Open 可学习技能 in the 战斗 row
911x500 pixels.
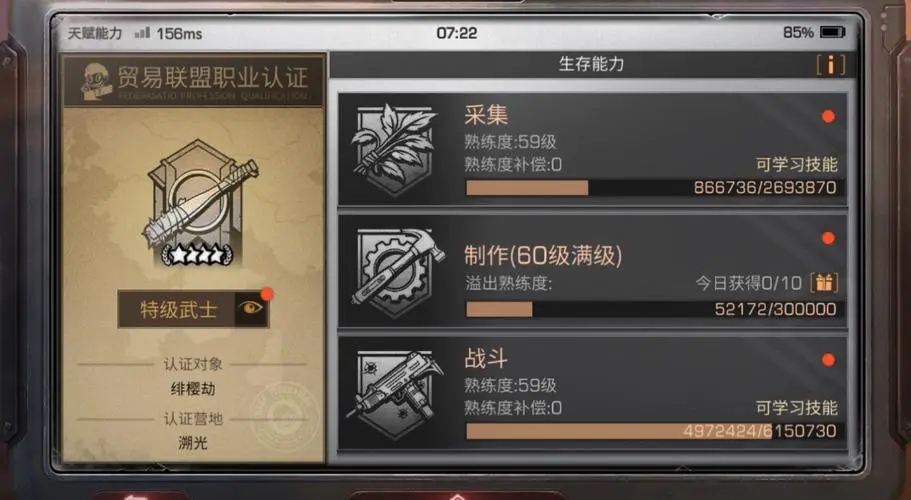pyautogui.click(x=797, y=408)
